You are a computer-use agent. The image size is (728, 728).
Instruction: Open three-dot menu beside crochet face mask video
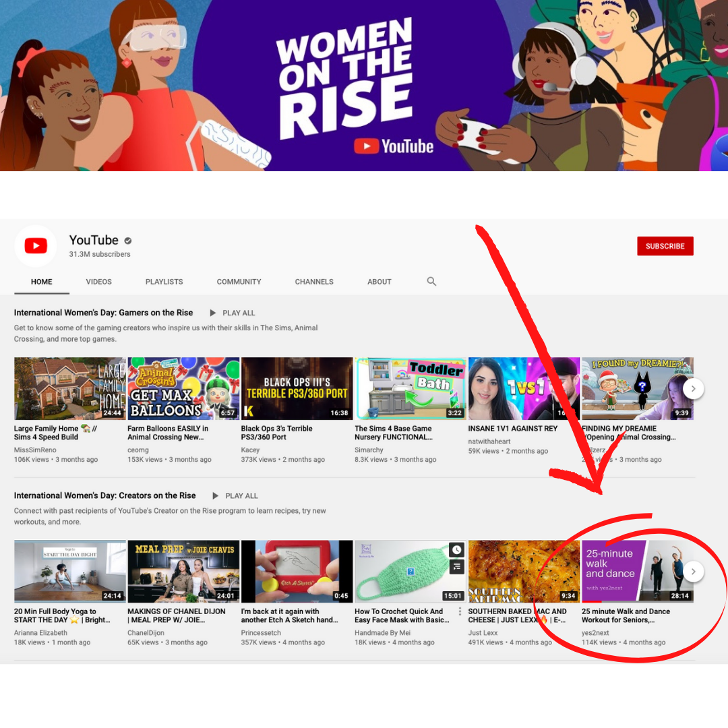[x=460, y=611]
